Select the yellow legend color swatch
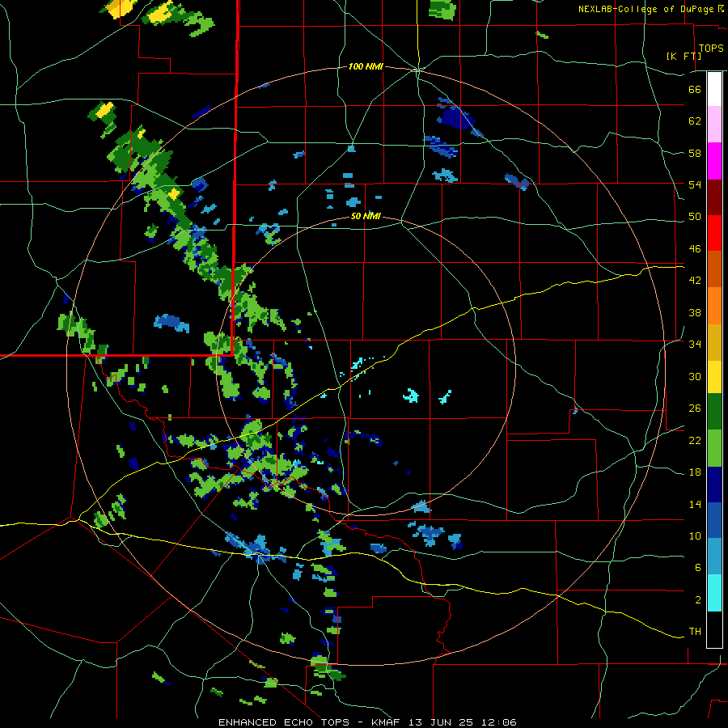The height and width of the screenshot is (728, 728). pos(714,377)
